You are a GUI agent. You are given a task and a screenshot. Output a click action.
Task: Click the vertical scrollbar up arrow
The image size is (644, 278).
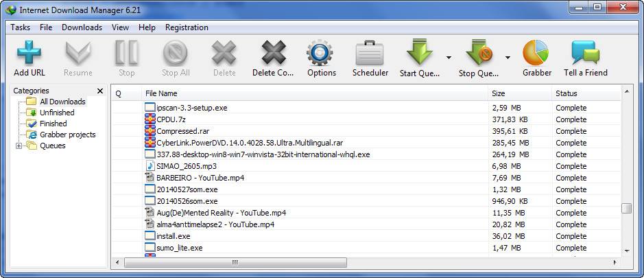tap(627, 92)
